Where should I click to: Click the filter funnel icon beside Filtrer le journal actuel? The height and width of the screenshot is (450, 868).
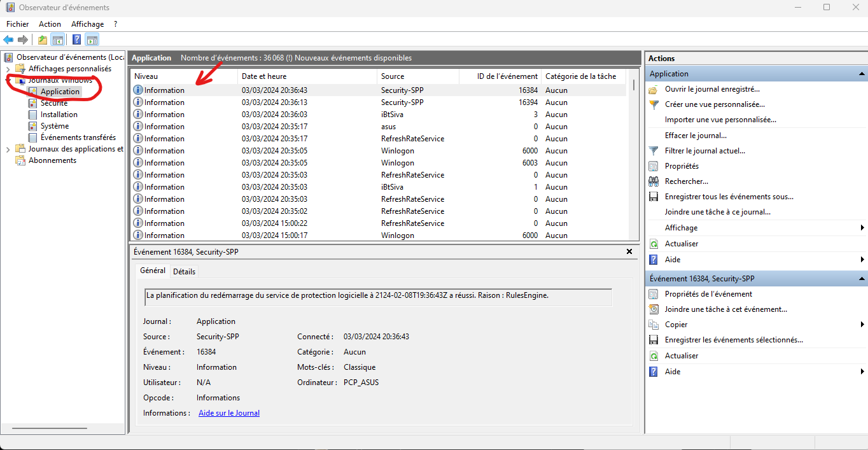(654, 151)
